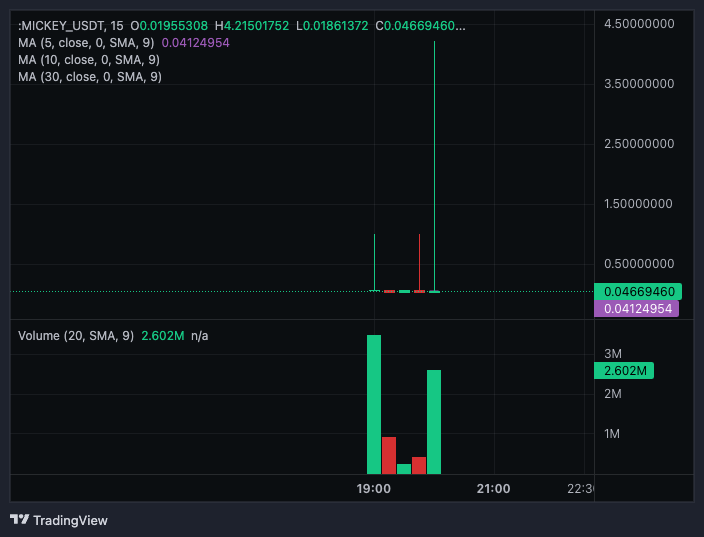Click the 4.50000000 price axis label
Image resolution: width=704 pixels, height=537 pixels.
[x=639, y=24]
